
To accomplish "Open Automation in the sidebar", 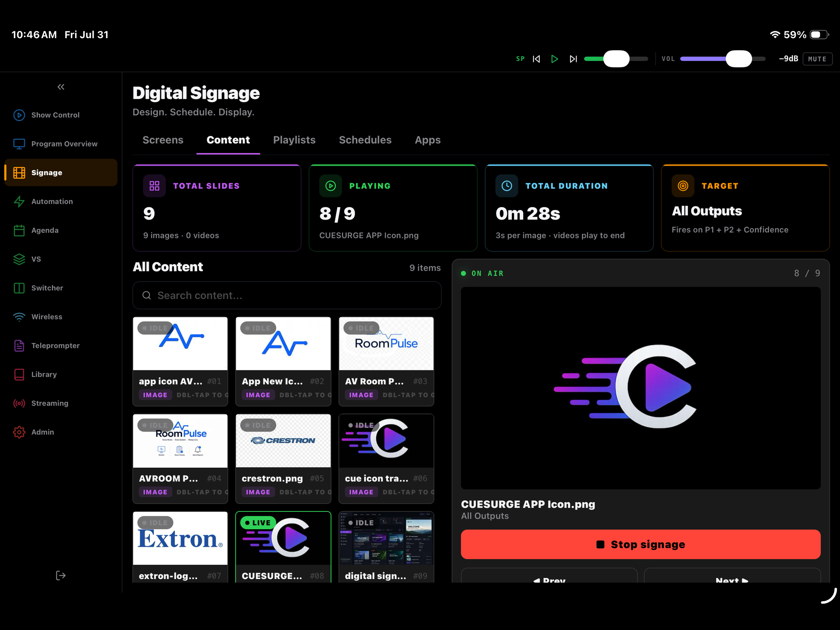I will coord(61,202).
